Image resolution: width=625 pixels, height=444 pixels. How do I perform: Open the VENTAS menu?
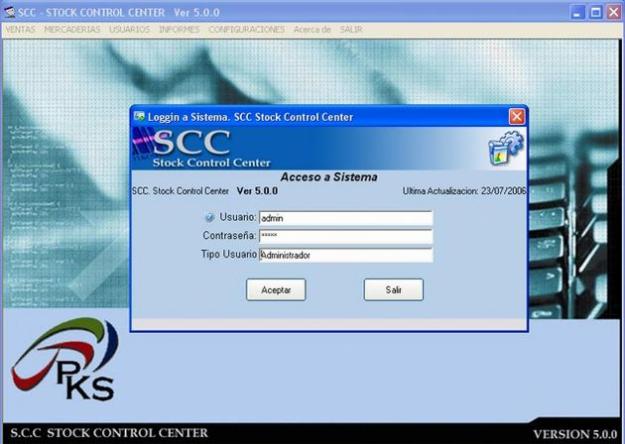coord(20,29)
